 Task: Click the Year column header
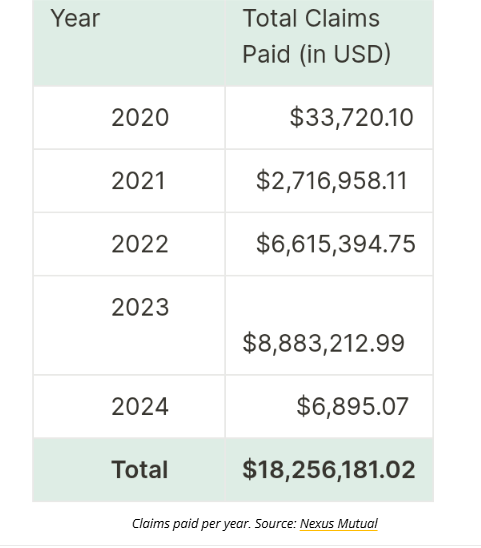[129, 43]
